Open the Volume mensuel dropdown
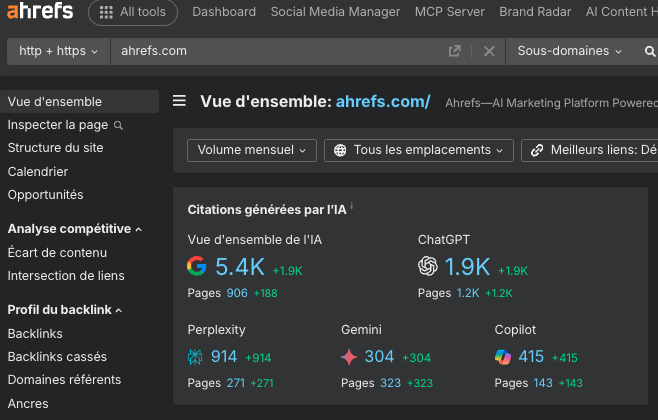Screen dimensions: 658x420 [x=252, y=150]
